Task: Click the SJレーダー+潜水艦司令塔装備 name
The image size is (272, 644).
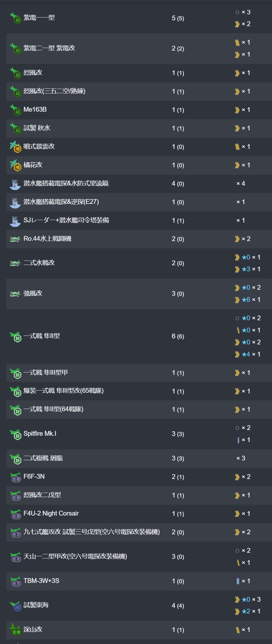Action: click(x=66, y=220)
